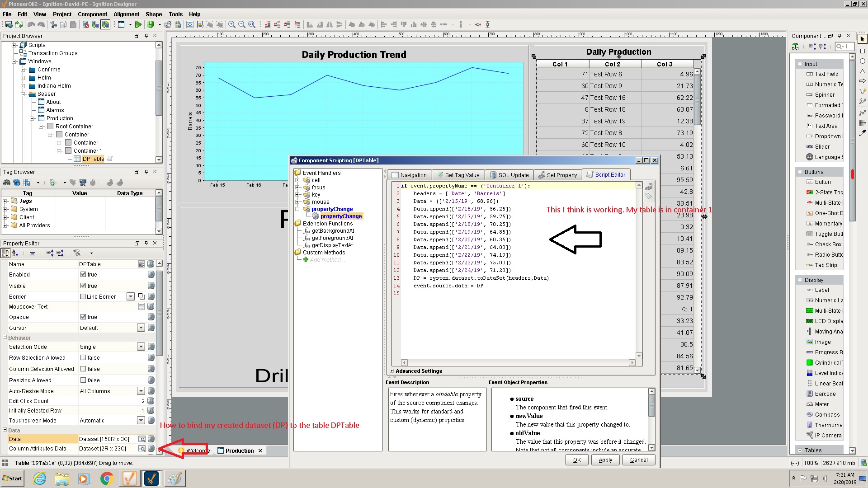Screen dimensions: 868x488
Task: Search tags using binoculars icon in Tag Browser
Action: 7,183
